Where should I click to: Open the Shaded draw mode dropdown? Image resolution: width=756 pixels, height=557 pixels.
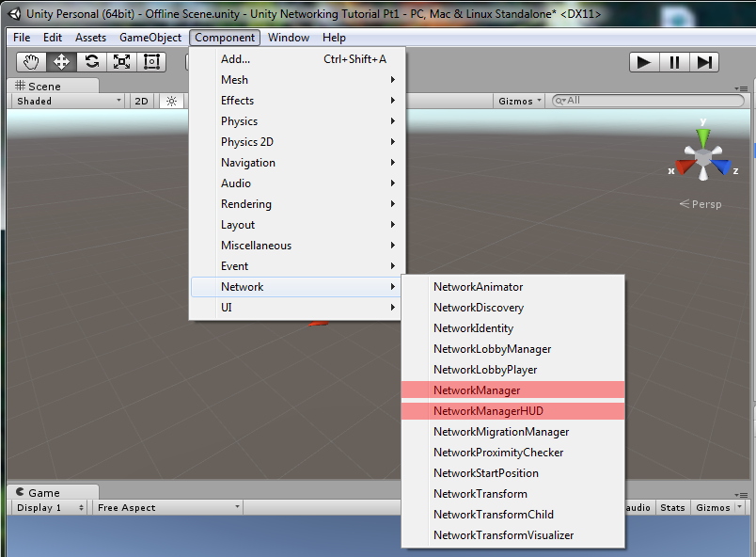pos(68,102)
